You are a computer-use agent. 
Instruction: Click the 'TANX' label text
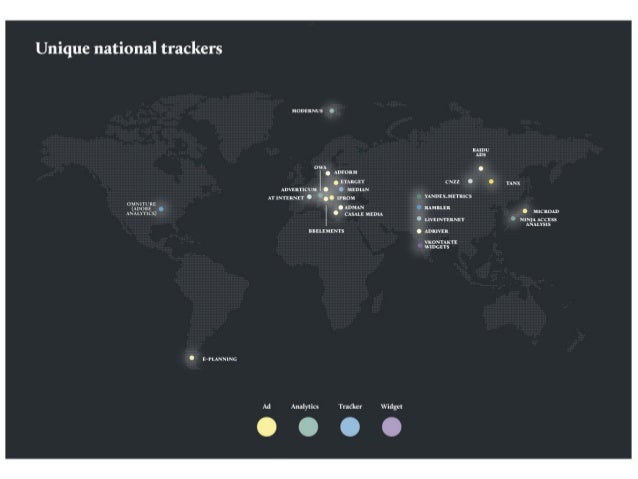tap(513, 183)
